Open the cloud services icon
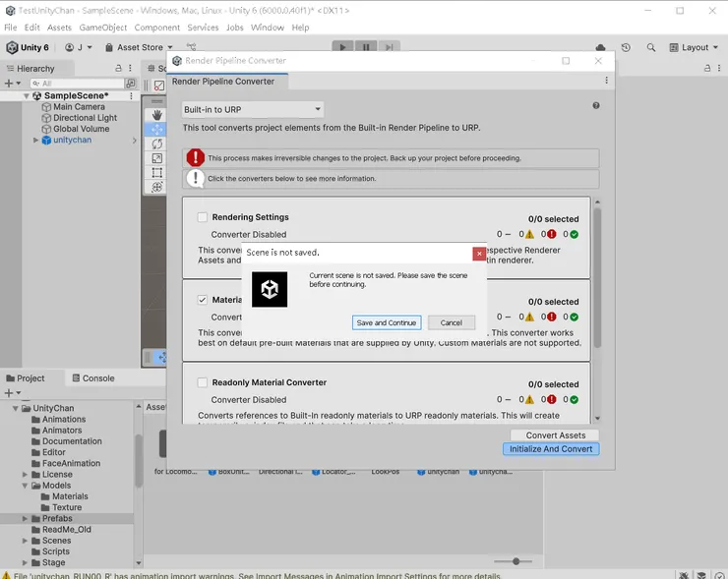The height and width of the screenshot is (579, 728). click(x=600, y=47)
